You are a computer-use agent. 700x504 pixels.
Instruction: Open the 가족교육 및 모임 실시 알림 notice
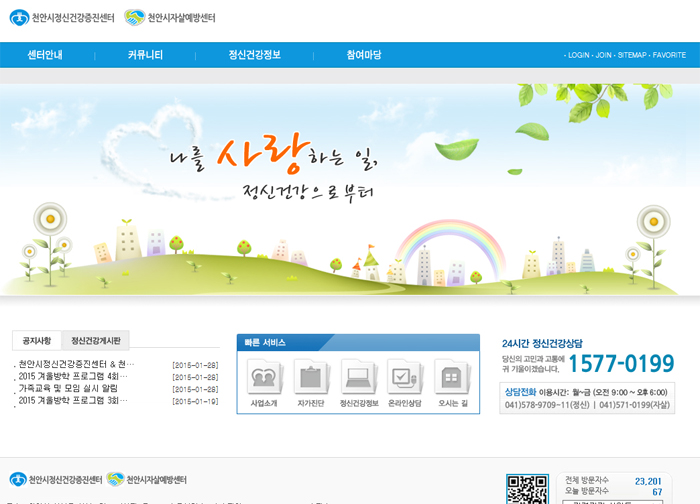coord(68,388)
